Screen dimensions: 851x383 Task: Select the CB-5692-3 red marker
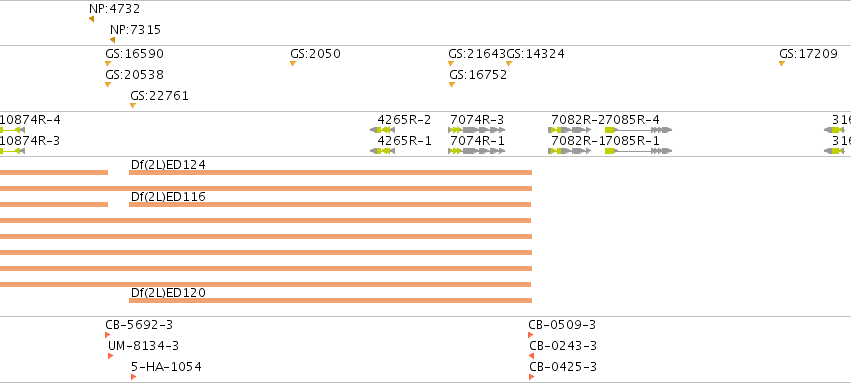click(107, 335)
